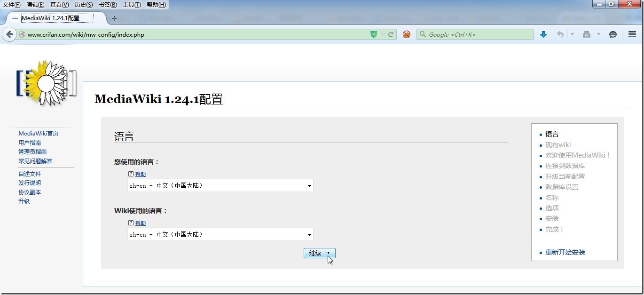Click 重新开始安装 link

[565, 252]
